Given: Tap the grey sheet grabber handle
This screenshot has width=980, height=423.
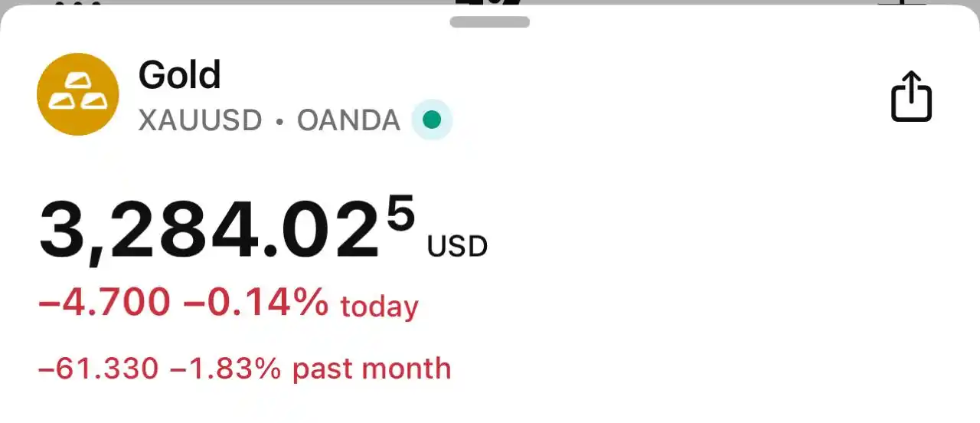Looking at the screenshot, I should click(x=490, y=22).
